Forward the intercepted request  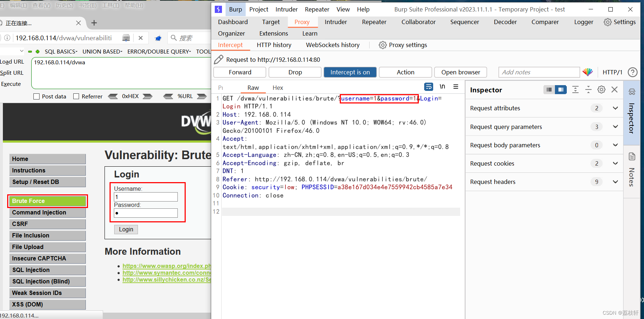pyautogui.click(x=240, y=72)
